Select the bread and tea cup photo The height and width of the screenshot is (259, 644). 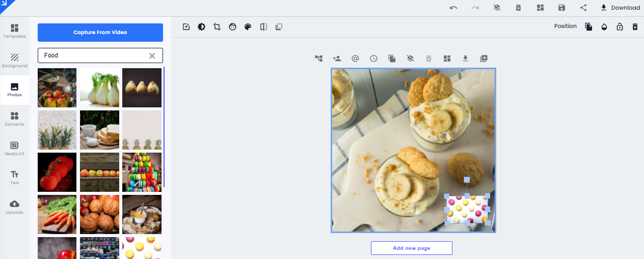coord(99,130)
